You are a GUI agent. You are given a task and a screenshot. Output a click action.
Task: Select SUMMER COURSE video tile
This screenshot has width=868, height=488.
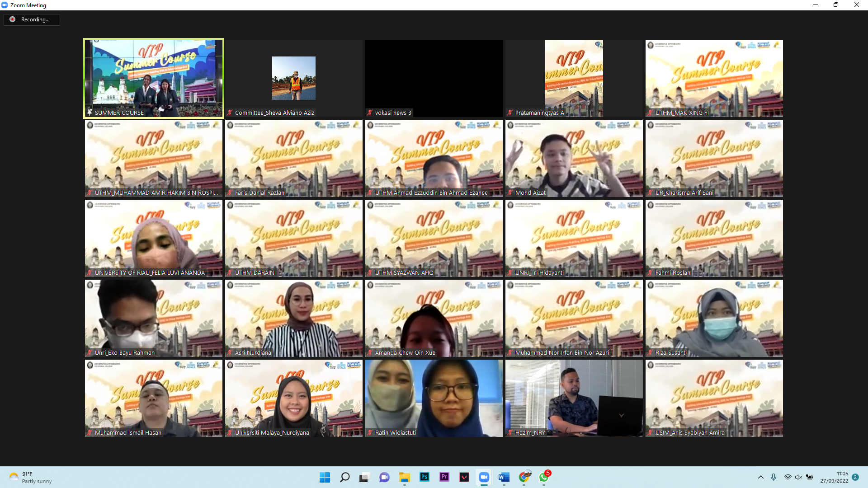pyautogui.click(x=154, y=78)
